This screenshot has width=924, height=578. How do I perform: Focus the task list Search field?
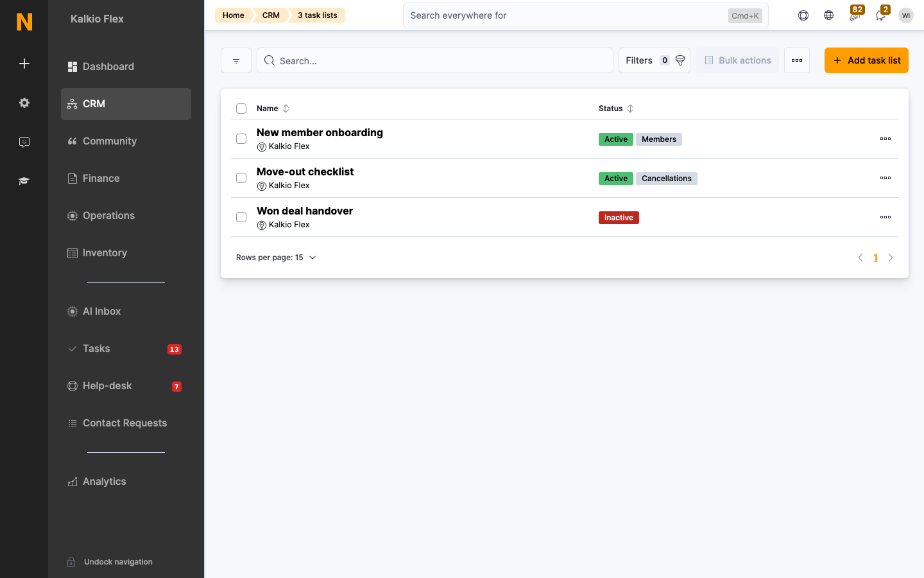[435, 60]
